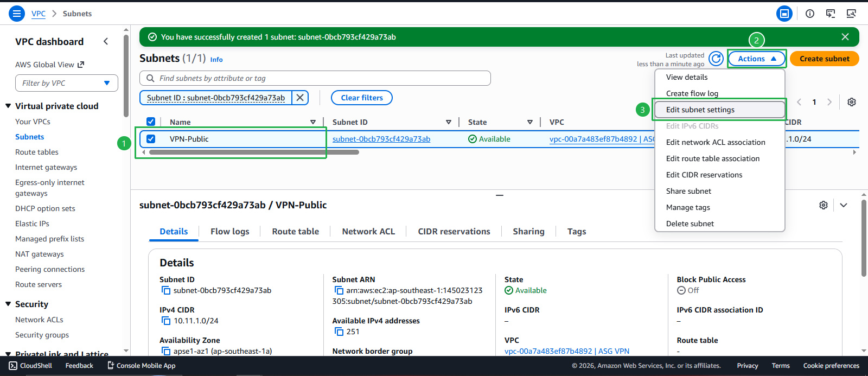868x376 pixels.
Task: Dismiss the green success banner
Action: click(x=845, y=37)
